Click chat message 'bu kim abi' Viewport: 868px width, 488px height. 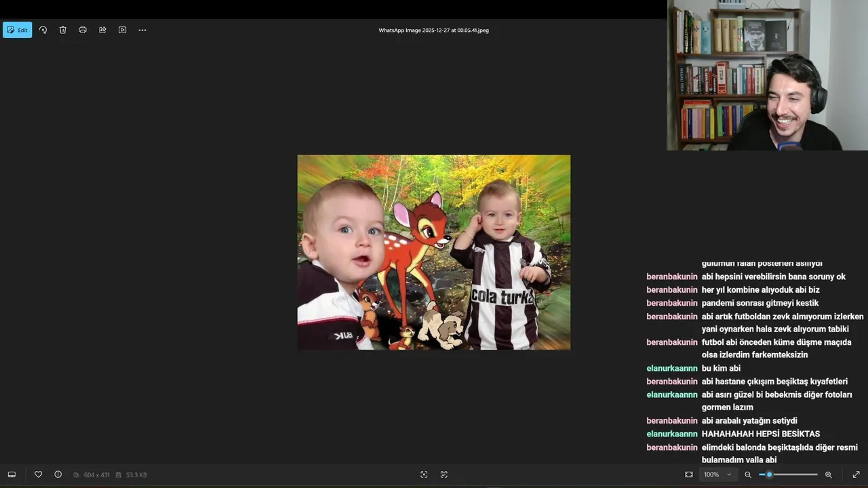[x=721, y=368]
